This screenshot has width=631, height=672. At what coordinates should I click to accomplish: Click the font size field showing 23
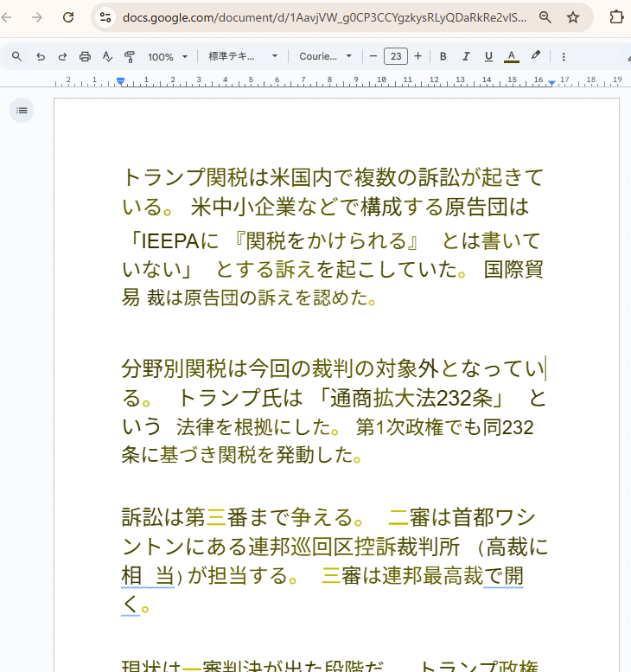(x=396, y=56)
